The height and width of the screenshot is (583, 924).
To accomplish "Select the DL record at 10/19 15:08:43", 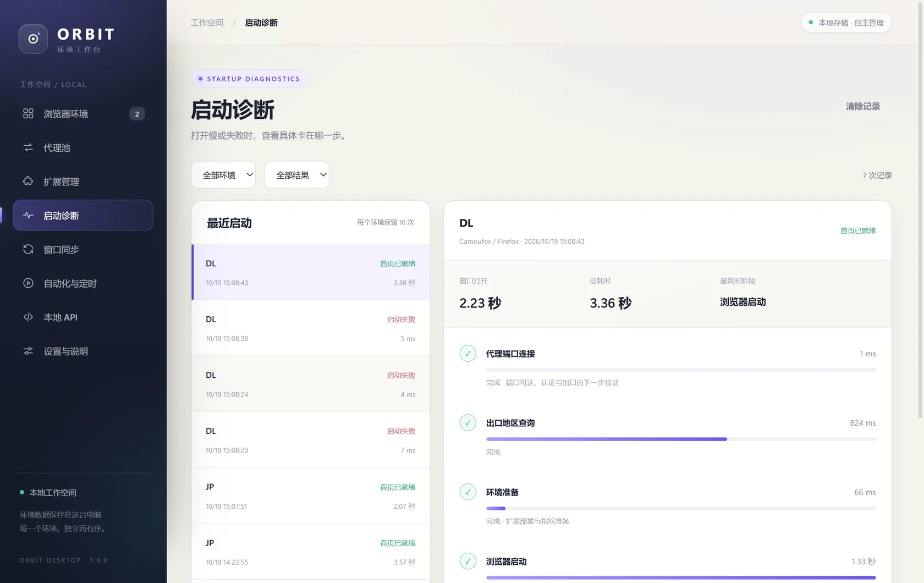I will [x=311, y=272].
